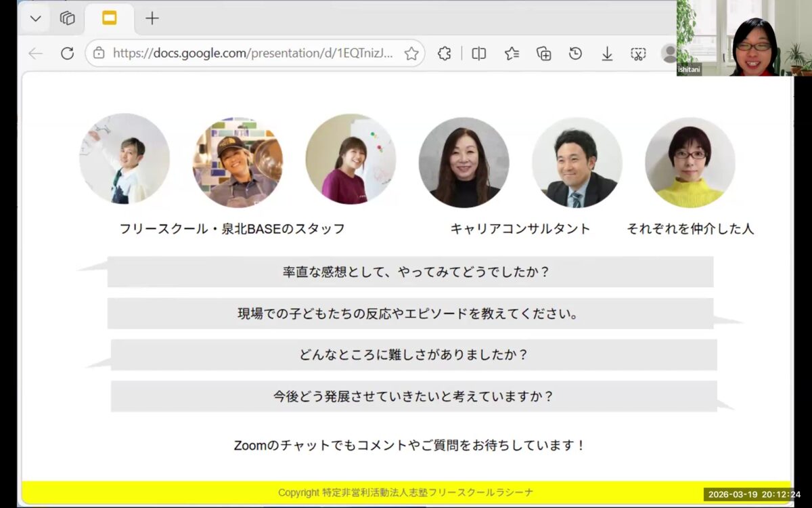Click the browser back arrow
812x508 pixels.
coord(35,54)
